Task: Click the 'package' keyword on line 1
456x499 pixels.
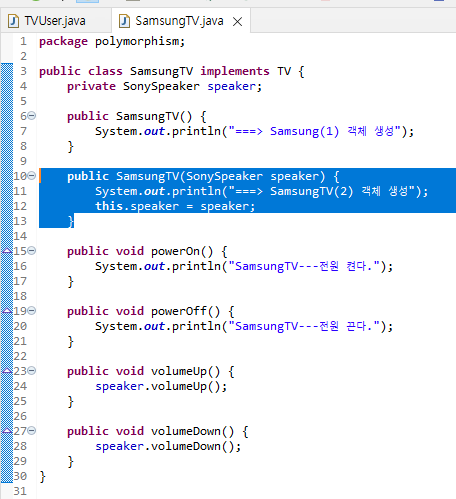Action: (63, 42)
